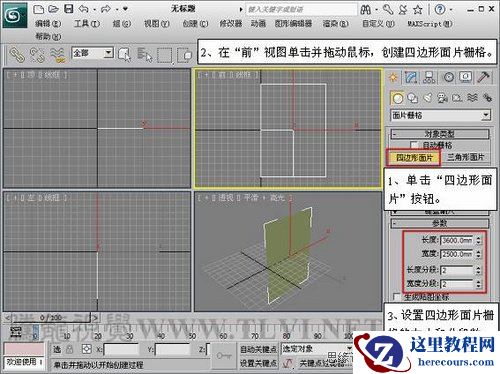Image resolution: width=500 pixels, height=374 pixels.
Task: Save the scene with floppy disk icon
Action: (69, 9)
